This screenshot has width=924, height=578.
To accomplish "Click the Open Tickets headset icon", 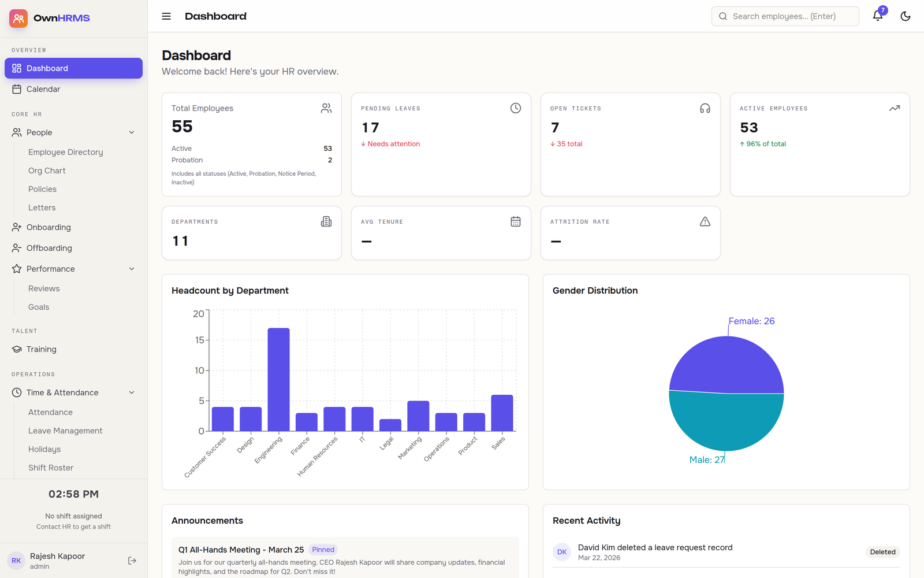I will coord(705,108).
